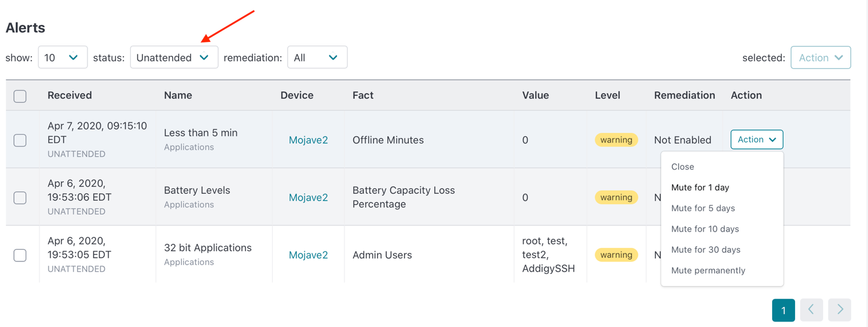Viewport: 868px width, 327px height.
Task: Tick the 32 bit Applications alert checkbox
Action: tap(20, 255)
